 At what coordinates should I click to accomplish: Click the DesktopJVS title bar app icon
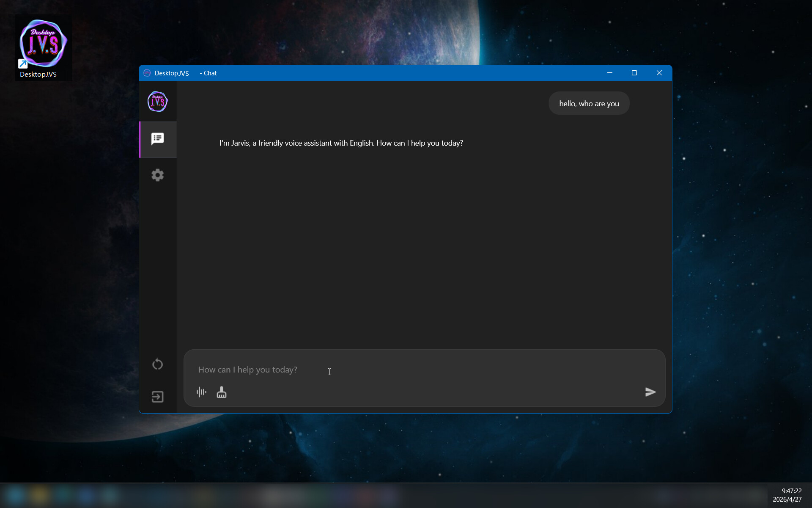click(x=147, y=73)
